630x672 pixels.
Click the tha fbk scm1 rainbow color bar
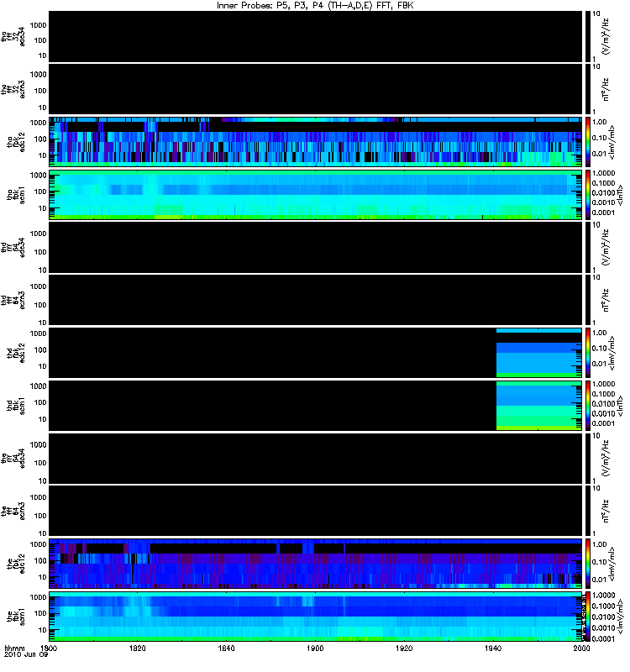588,195
